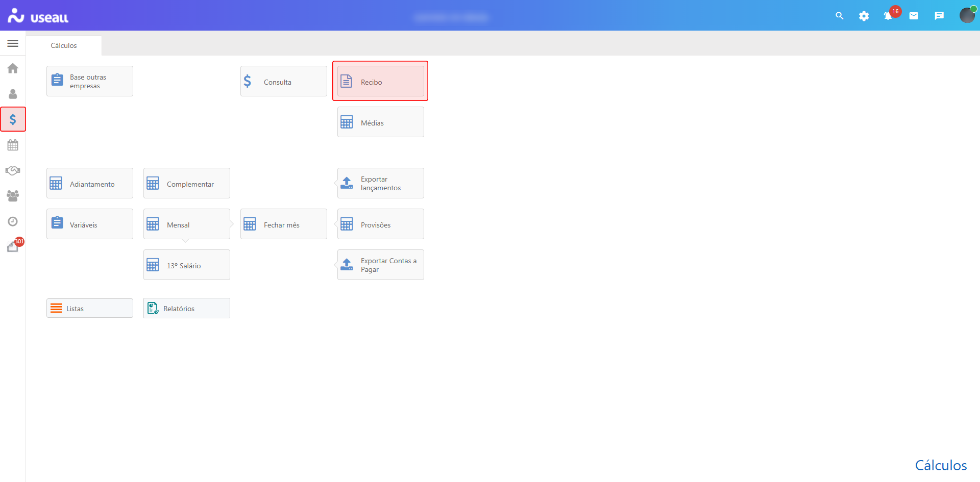Open the clock icon in sidebar
Image resolution: width=980 pixels, height=482 pixels.
[x=13, y=221]
